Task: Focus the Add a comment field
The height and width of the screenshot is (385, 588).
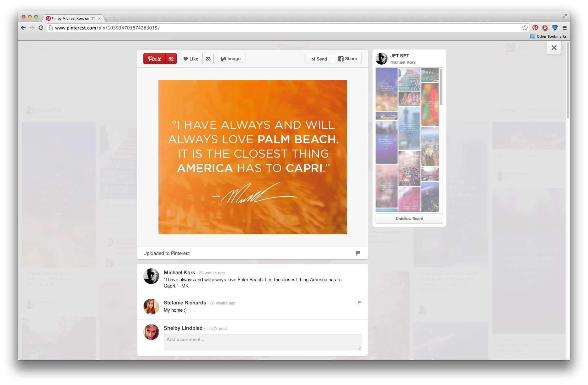Action: (262, 342)
